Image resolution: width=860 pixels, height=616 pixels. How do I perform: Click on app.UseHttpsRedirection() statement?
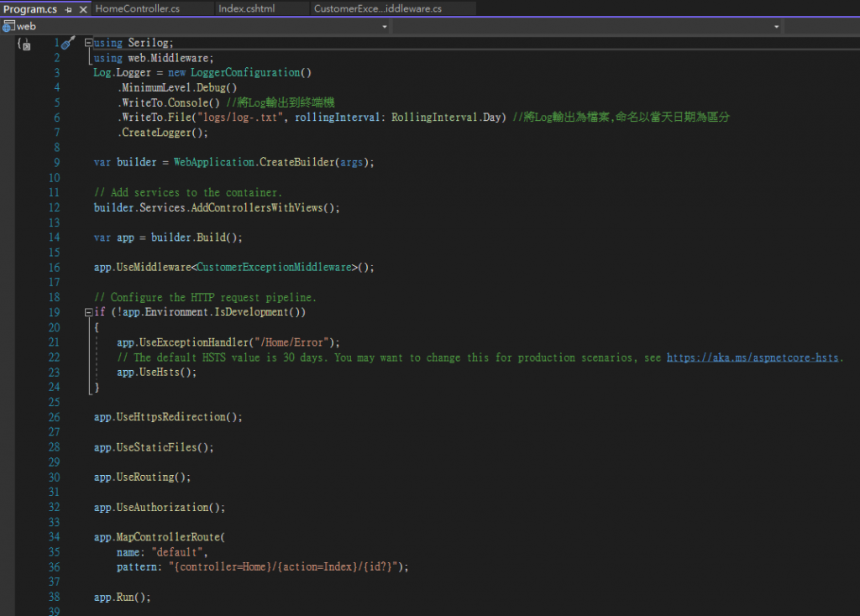point(168,417)
